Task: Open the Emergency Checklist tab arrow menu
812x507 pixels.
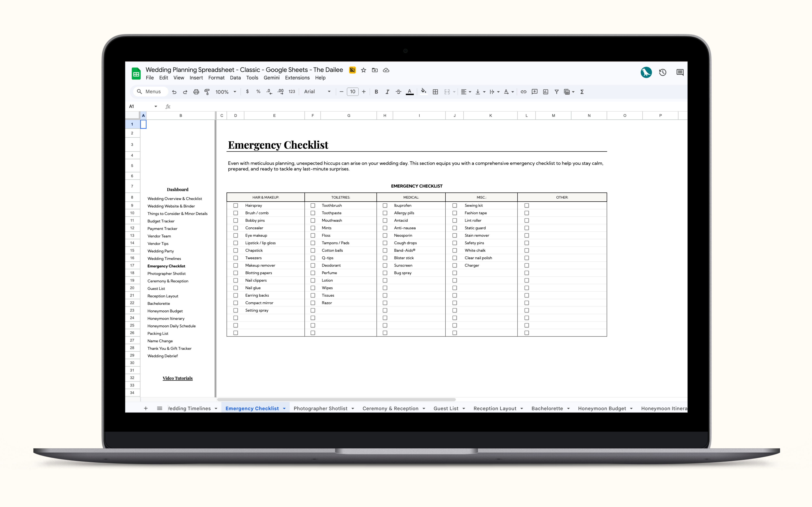Action: click(x=284, y=408)
